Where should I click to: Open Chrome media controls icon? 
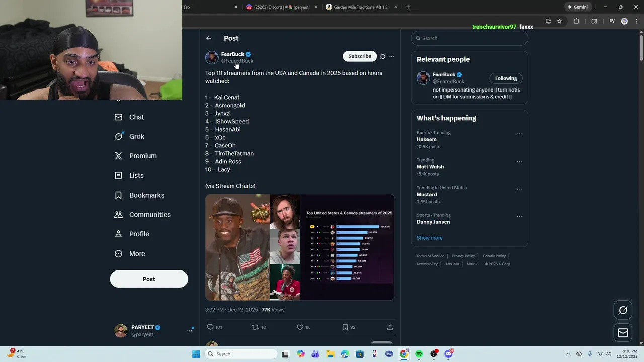(612, 21)
